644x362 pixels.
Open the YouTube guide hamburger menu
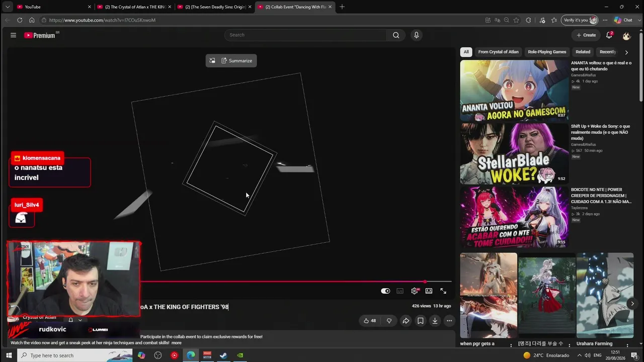click(x=13, y=35)
